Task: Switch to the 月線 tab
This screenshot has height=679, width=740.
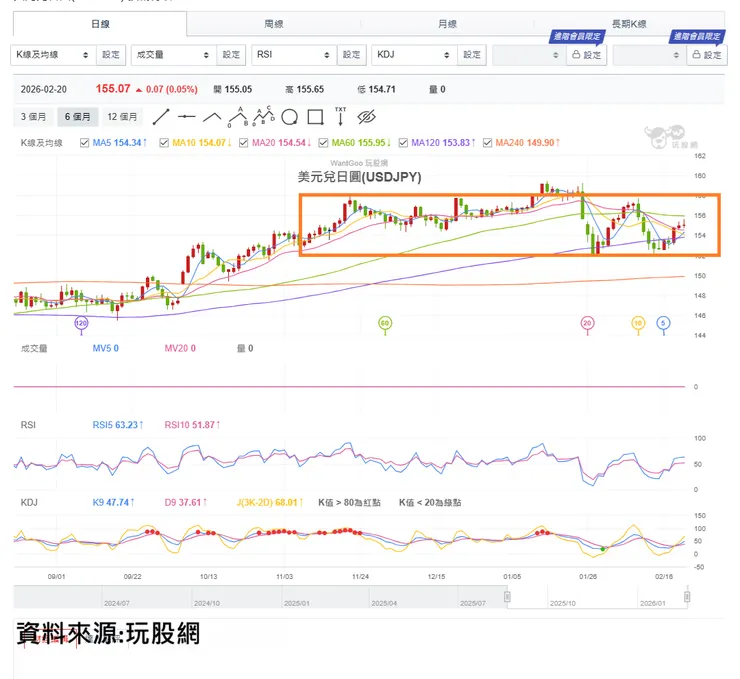Action: (447, 24)
